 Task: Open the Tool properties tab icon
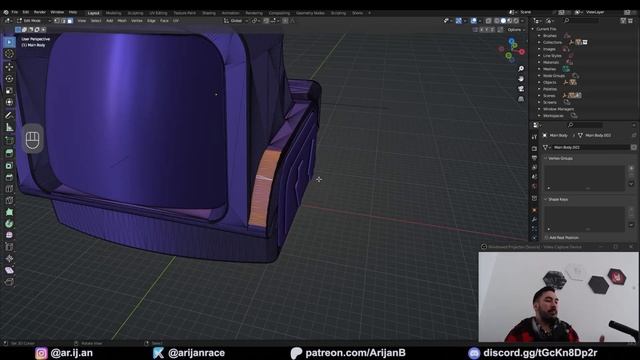coord(534,137)
